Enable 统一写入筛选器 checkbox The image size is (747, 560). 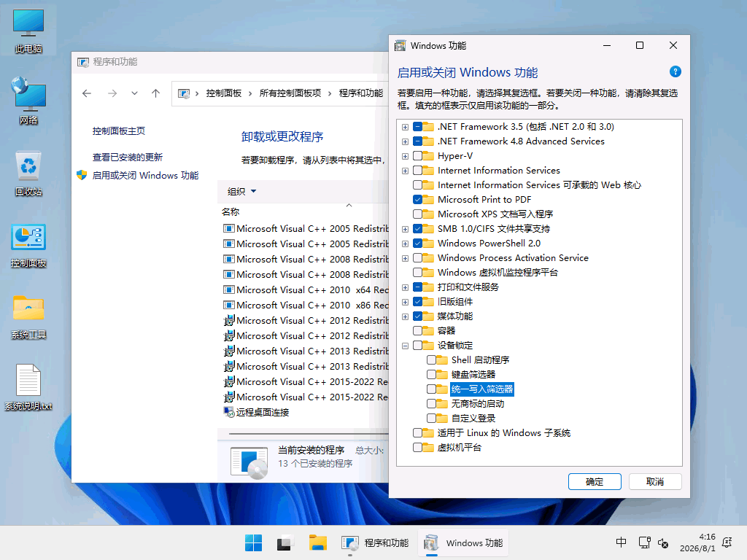432,389
